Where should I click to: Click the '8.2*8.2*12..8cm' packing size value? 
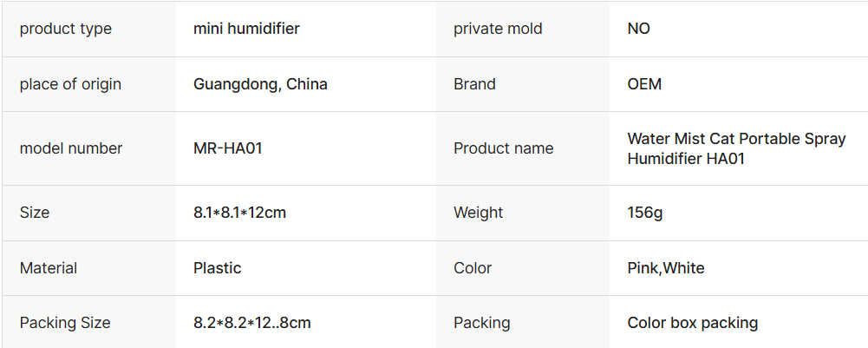(x=251, y=323)
